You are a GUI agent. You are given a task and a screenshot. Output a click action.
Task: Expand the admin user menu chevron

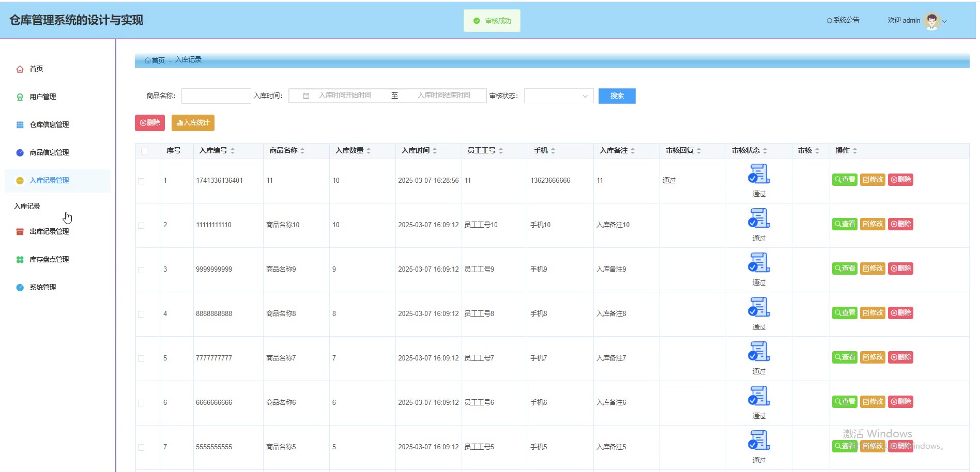945,22
